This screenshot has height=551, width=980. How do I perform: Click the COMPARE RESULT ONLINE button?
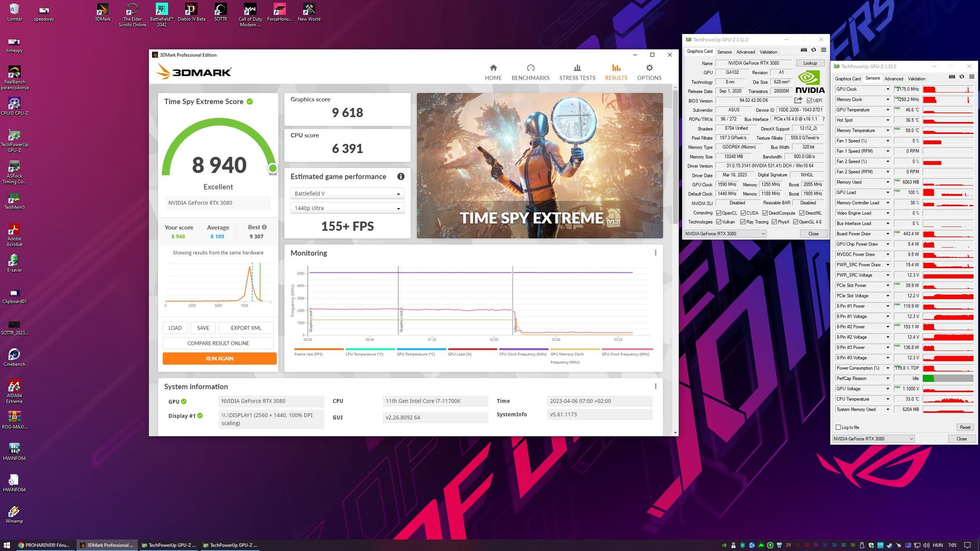(218, 343)
